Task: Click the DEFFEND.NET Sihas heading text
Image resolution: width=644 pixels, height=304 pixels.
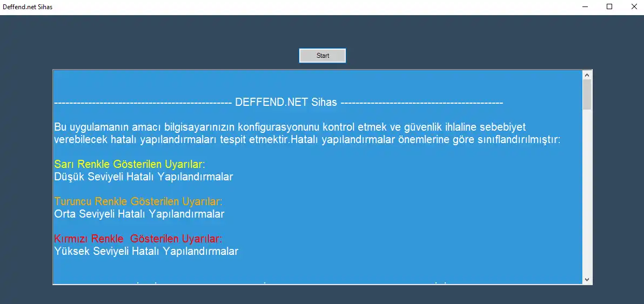Action: (286, 103)
